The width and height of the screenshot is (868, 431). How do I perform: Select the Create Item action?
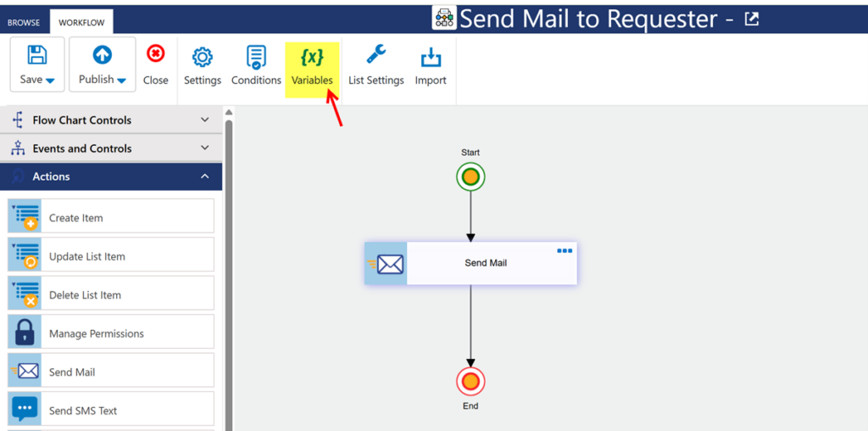pos(111,217)
